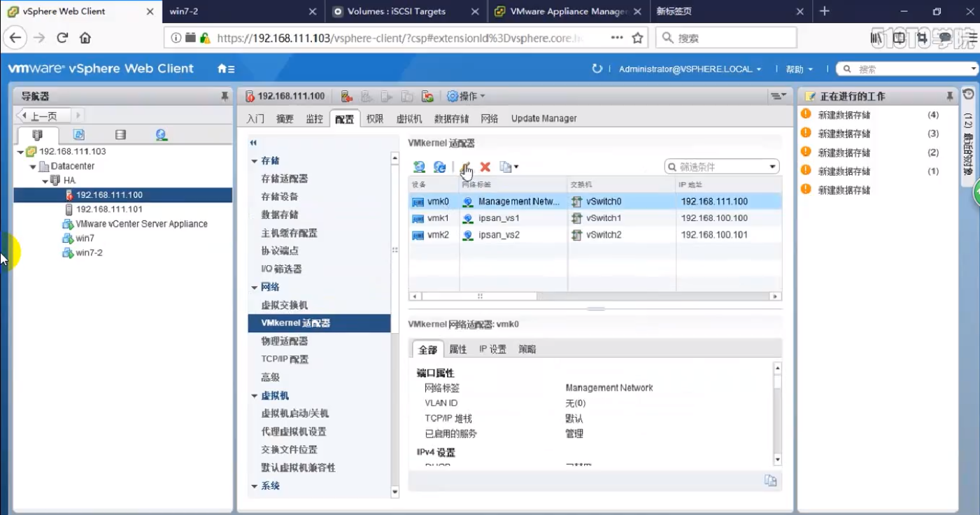Open the Hosts and Clusters navigator tab
980x515 pixels.
point(37,134)
